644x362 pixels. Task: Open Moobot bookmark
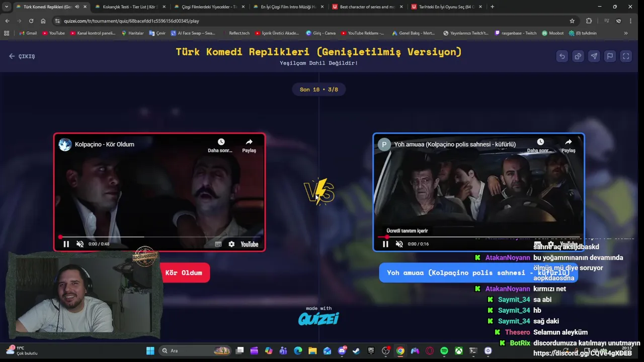(553, 33)
